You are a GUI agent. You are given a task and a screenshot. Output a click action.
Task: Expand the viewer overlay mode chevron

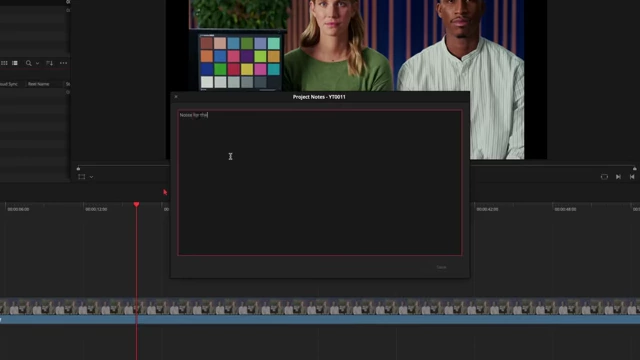coord(91,177)
